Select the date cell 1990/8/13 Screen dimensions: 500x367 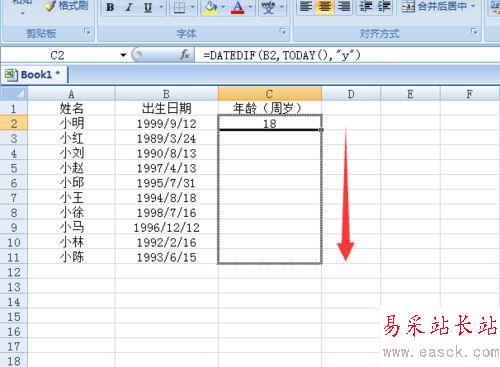(166, 153)
